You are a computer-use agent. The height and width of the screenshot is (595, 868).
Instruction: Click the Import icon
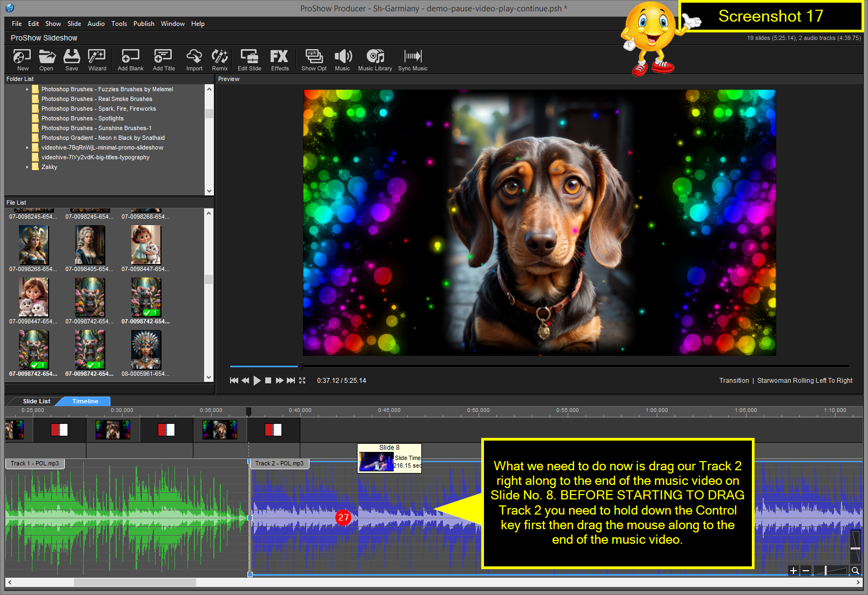tap(194, 59)
